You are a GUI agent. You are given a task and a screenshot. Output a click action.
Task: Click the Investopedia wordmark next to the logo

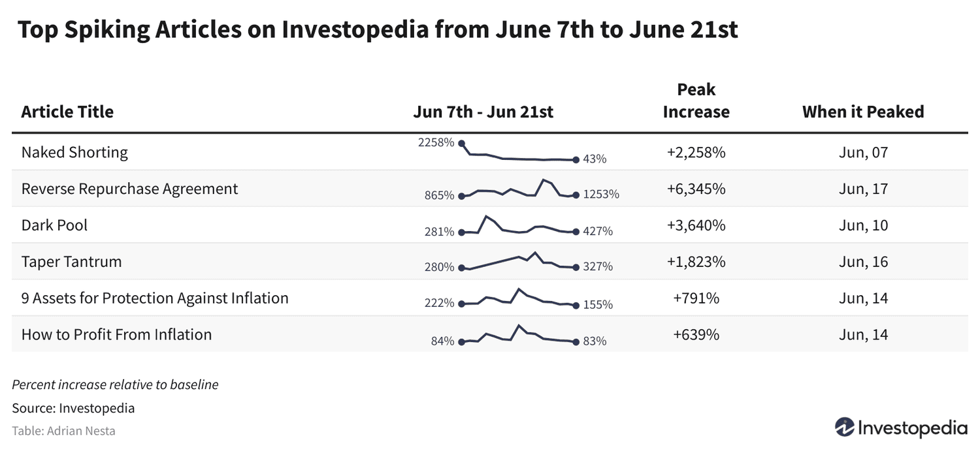coord(911,428)
